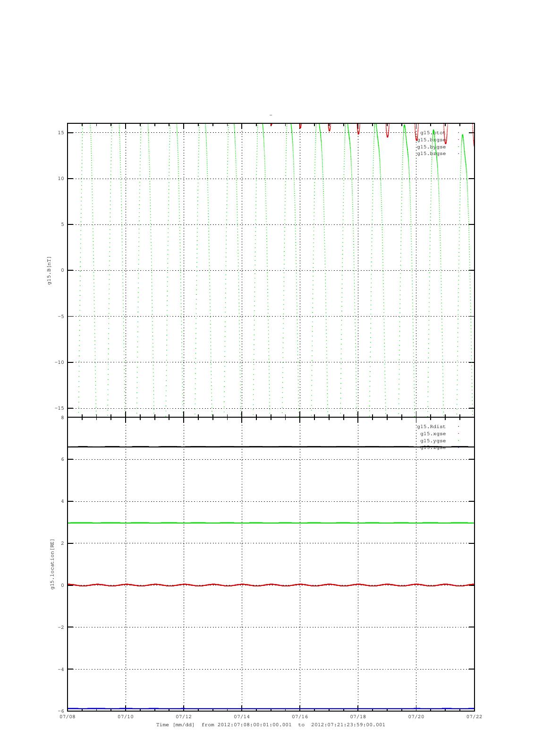Click the 6 tick on the location axis
The image size is (534, 756).
(62, 459)
